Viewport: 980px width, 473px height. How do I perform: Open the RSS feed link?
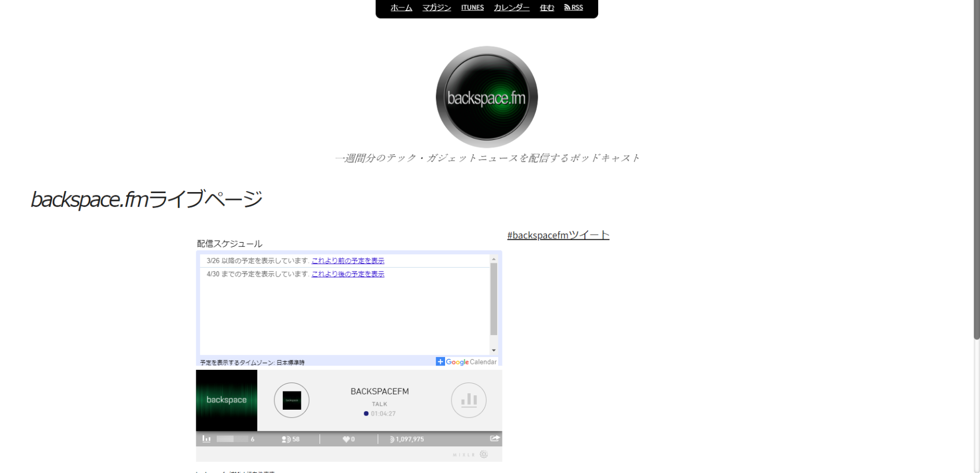573,7
